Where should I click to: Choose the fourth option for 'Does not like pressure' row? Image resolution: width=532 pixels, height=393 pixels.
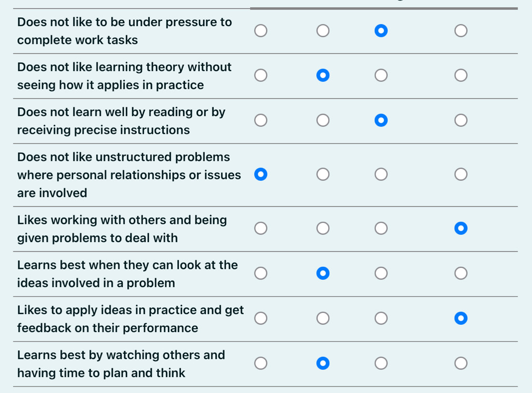(460, 30)
